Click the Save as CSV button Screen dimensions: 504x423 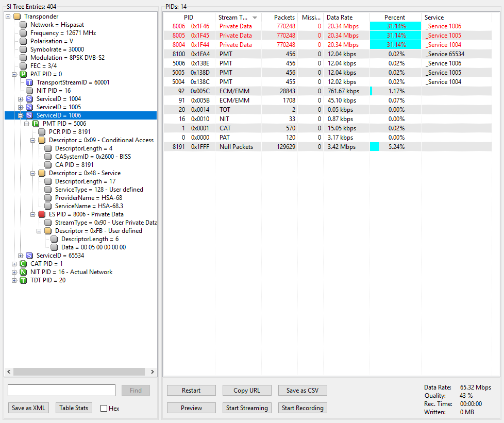[303, 390]
